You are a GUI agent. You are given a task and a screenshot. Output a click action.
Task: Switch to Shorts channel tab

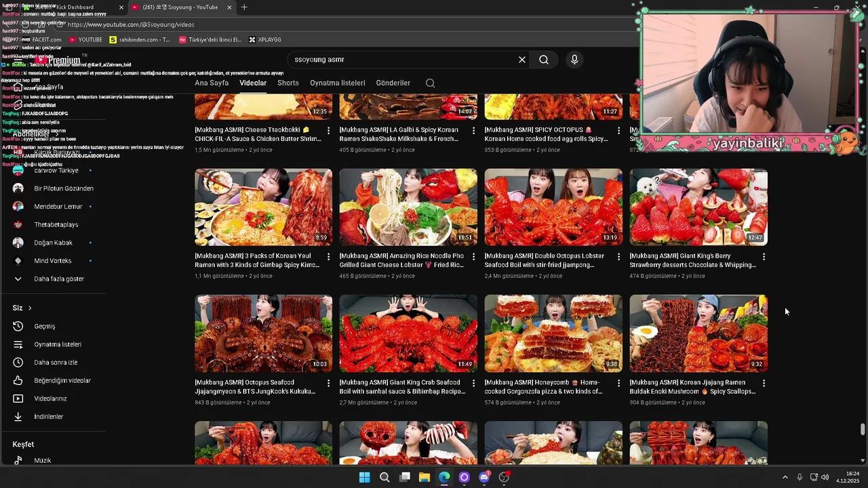click(x=288, y=83)
